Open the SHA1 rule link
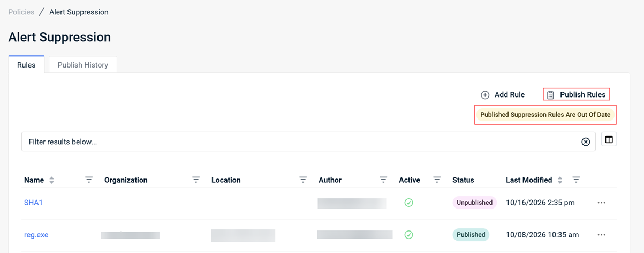The width and height of the screenshot is (644, 253). coord(33,203)
